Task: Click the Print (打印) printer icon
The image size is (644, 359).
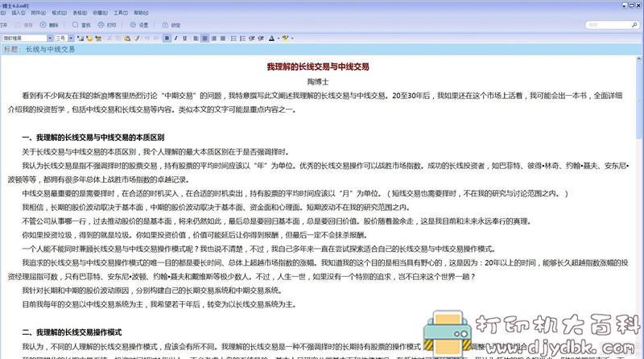Action: coord(101,25)
